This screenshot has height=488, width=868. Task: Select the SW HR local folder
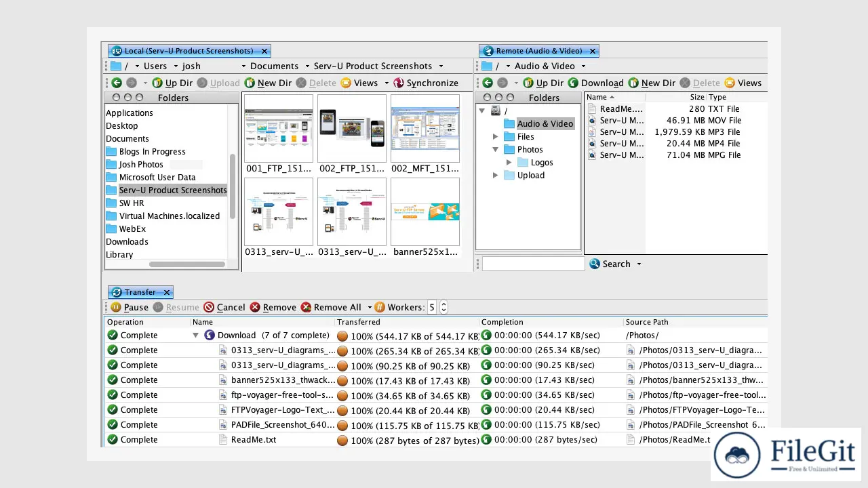pyautogui.click(x=125, y=203)
